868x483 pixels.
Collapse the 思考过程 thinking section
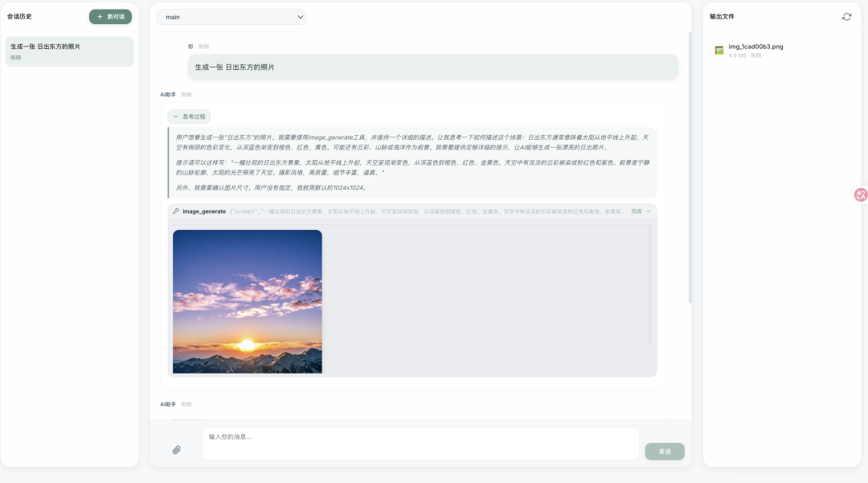[189, 117]
